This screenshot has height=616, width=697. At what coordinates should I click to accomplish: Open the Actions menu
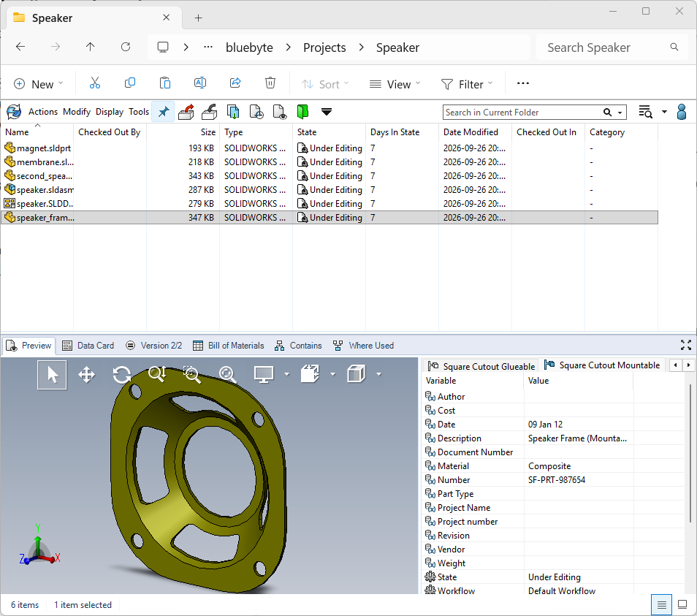pyautogui.click(x=43, y=112)
